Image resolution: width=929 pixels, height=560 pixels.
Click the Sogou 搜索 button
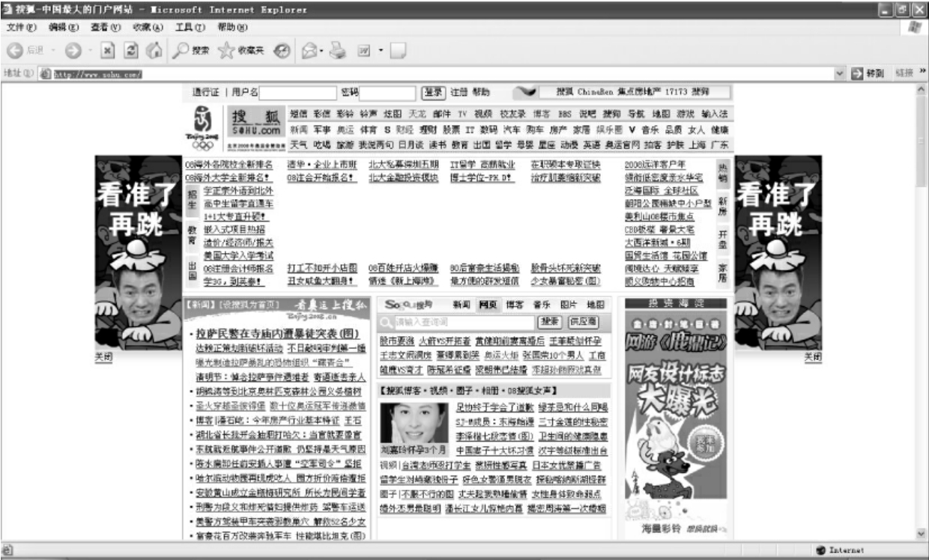[x=550, y=321]
